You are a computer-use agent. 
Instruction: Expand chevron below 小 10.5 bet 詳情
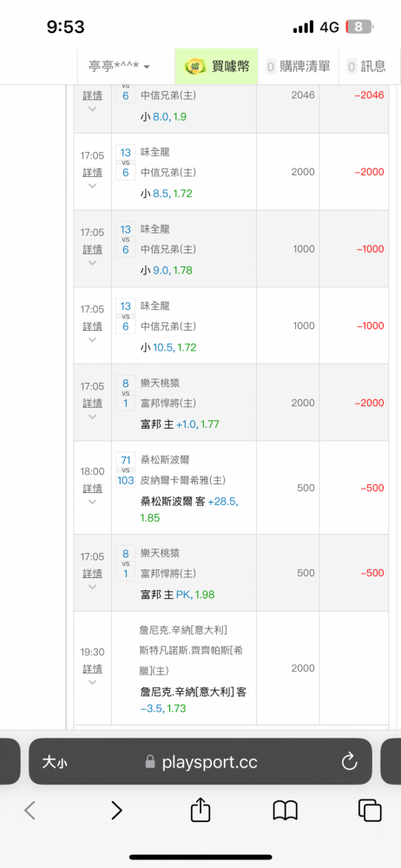tap(93, 340)
